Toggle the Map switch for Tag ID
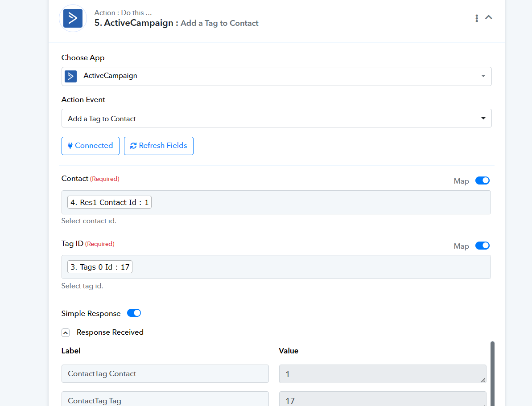Screen dimensions: 532x406 click(482, 246)
